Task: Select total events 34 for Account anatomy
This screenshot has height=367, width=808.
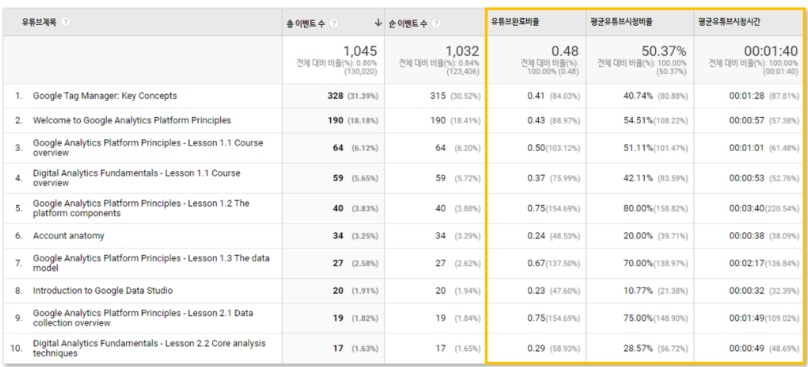Action: 338,236
